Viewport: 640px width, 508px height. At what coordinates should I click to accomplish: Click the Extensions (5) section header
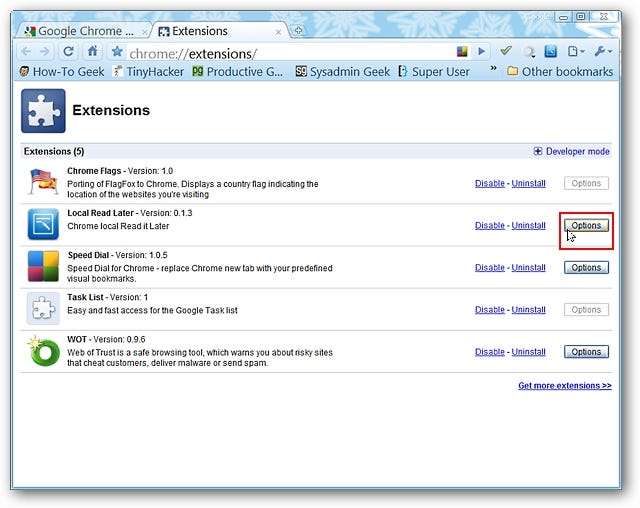click(x=54, y=151)
